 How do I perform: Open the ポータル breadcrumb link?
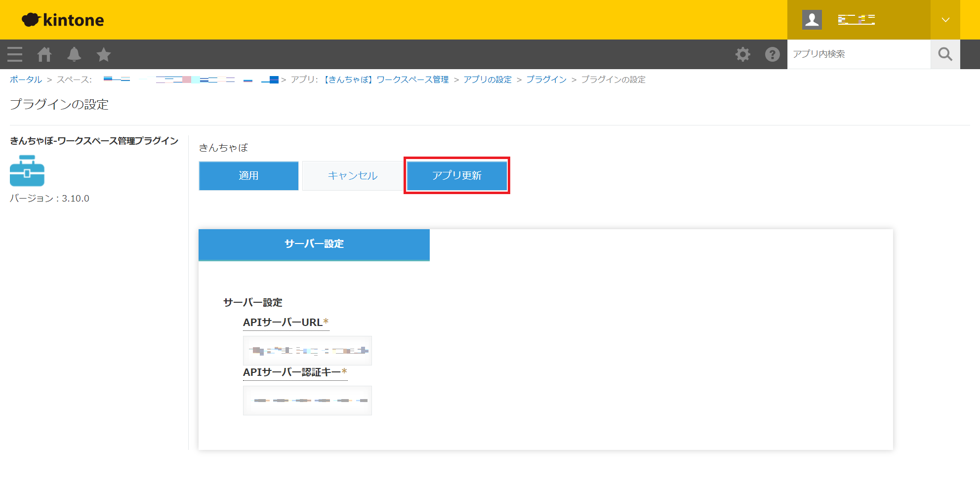click(26, 80)
